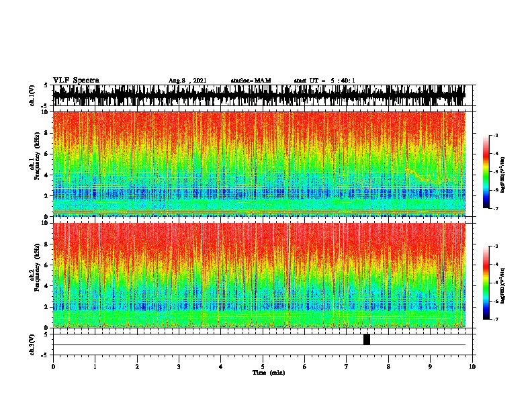
Task: Click time axis tick label "8"
Action: tap(388, 367)
